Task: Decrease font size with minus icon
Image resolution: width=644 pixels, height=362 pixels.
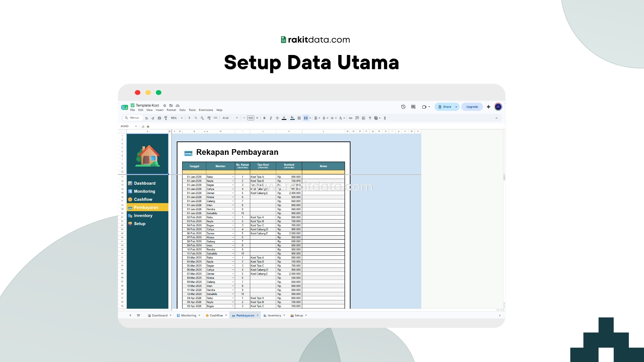Action: pyautogui.click(x=244, y=118)
